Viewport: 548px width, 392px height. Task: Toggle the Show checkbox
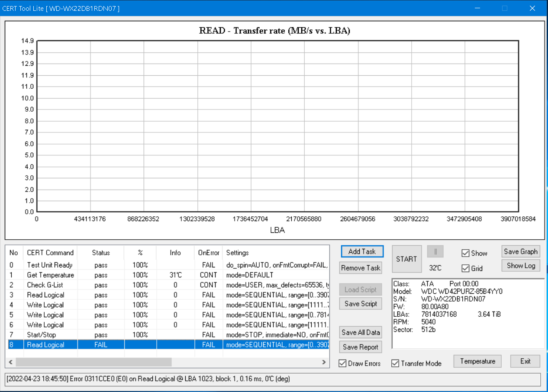[466, 253]
